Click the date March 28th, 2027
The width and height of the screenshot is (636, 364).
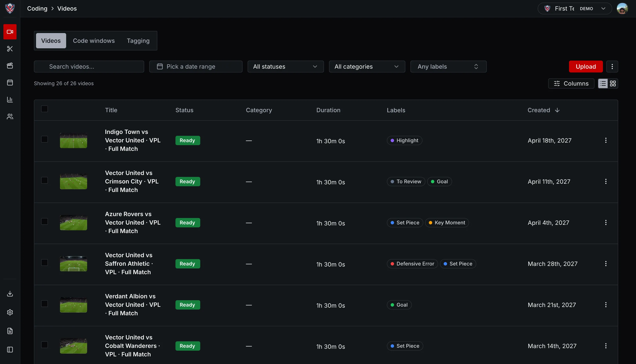[x=552, y=264]
